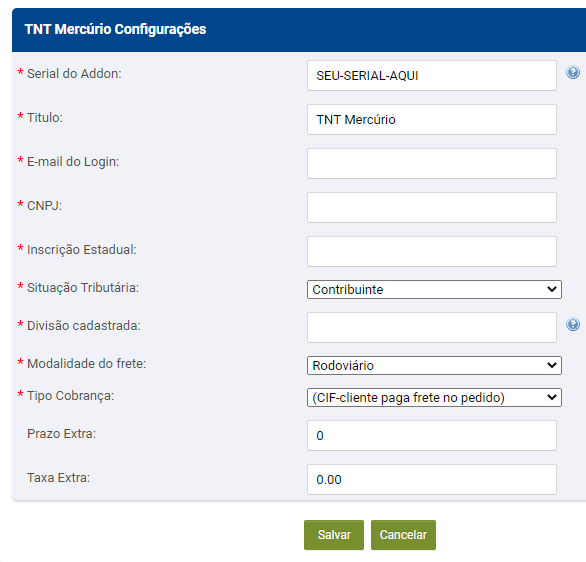Select the Inscrição Estadual field

point(432,251)
